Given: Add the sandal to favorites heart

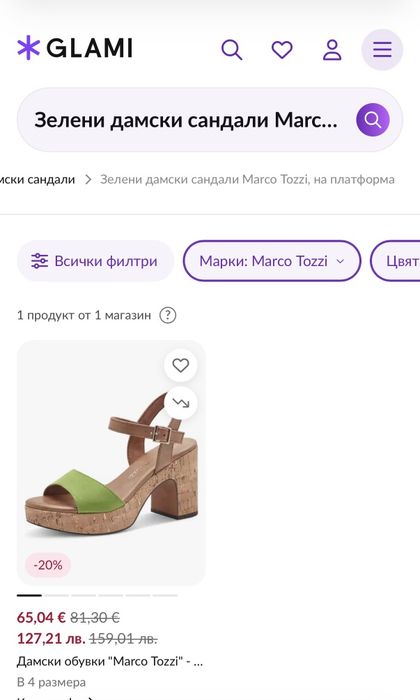Looking at the screenshot, I should [x=180, y=365].
